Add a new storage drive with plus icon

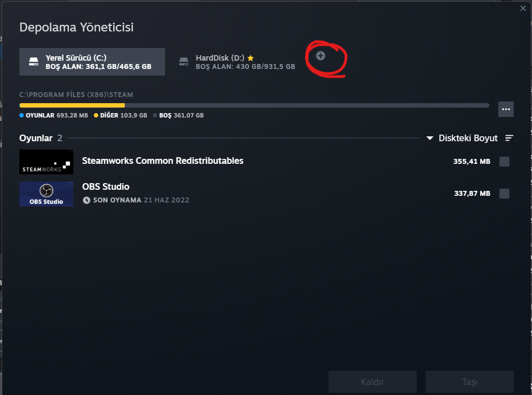(320, 56)
